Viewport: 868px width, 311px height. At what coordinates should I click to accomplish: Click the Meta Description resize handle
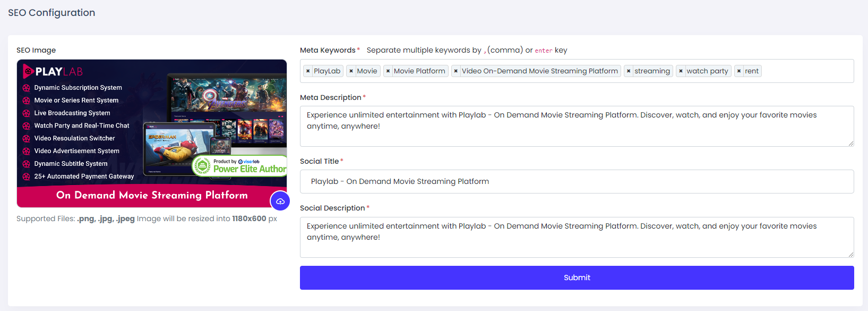coord(851,144)
